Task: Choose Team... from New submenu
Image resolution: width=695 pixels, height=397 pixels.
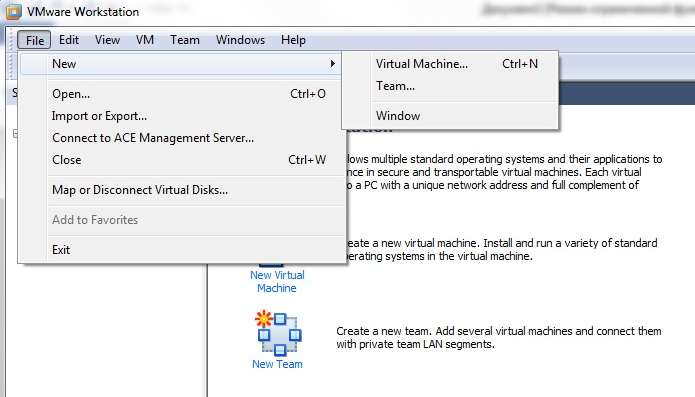Action: point(450,86)
